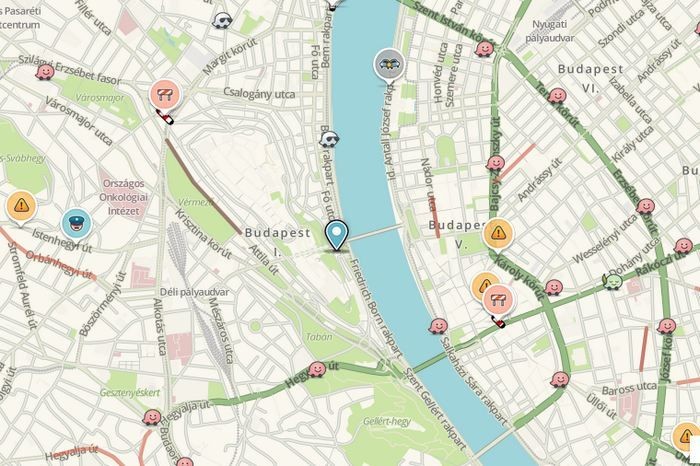Select the blue location pin at Budapest I.
The image size is (700, 466).
pos(336,235)
